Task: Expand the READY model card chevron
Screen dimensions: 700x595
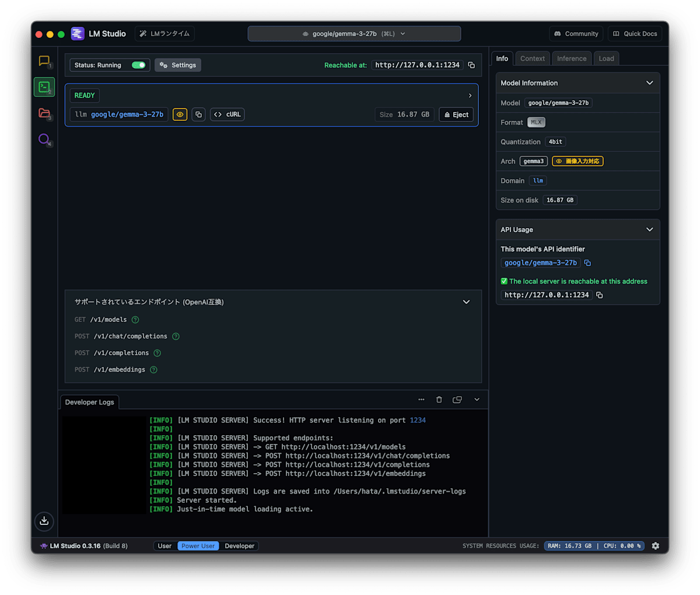Action: point(470,96)
